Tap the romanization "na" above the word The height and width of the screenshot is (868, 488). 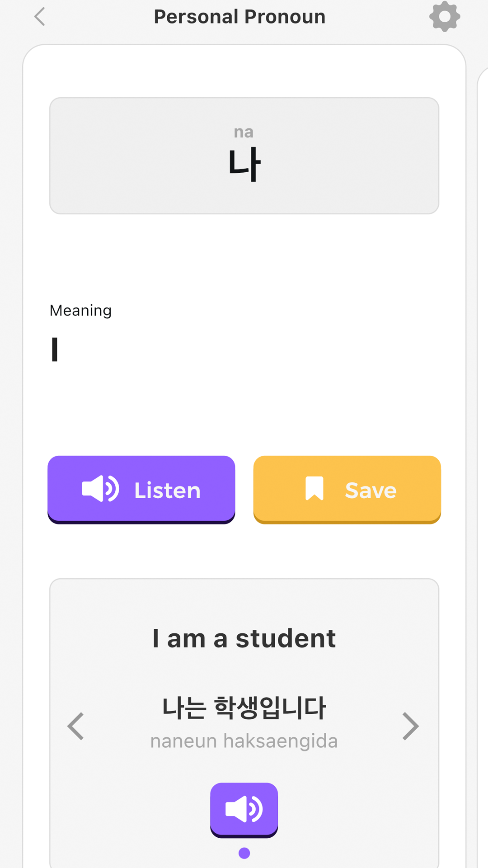click(244, 132)
